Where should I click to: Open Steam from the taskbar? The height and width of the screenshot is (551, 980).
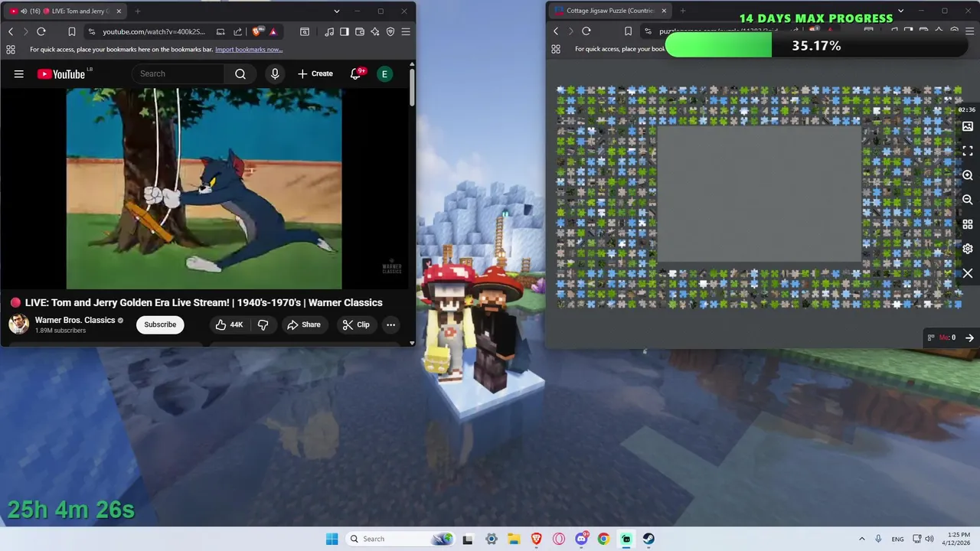click(648, 539)
